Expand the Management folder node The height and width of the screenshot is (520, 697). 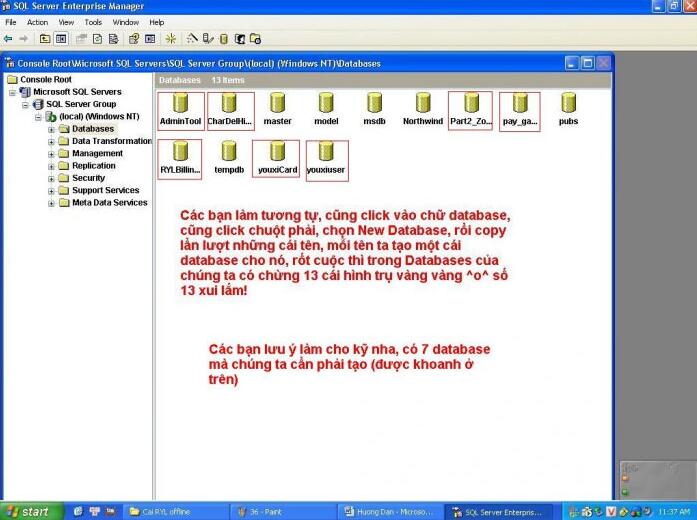pyautogui.click(x=51, y=154)
